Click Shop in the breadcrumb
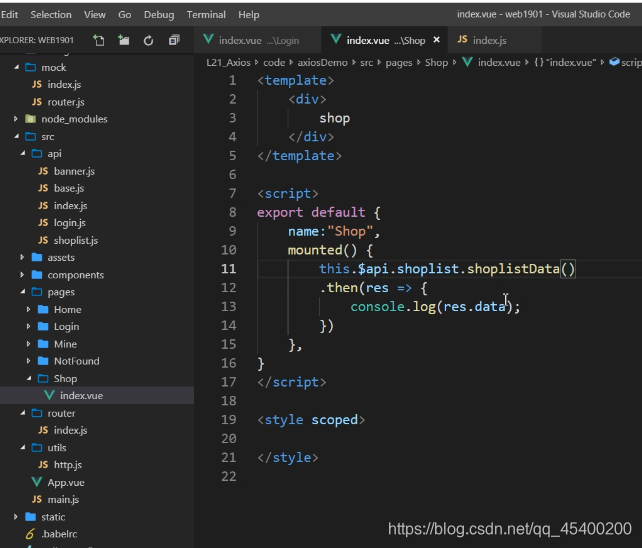This screenshot has height=548, width=642. click(x=436, y=63)
